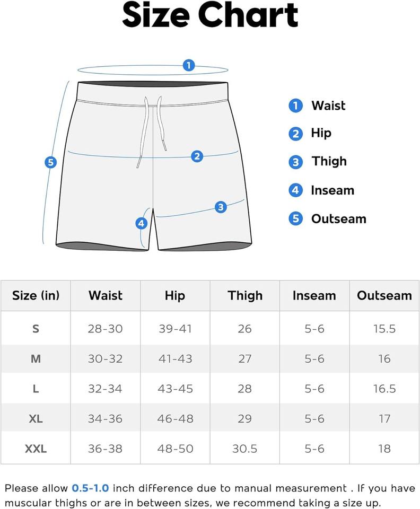Click the M size row label
The height and width of the screenshot is (509, 420).
point(36,359)
